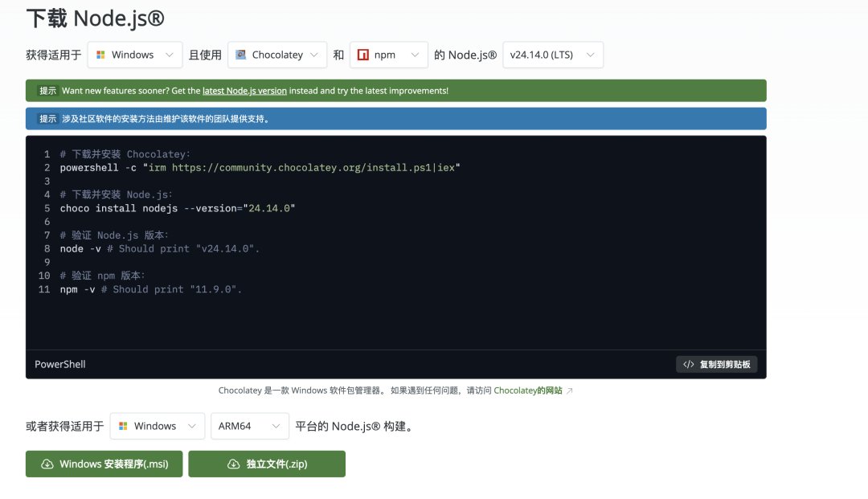This screenshot has height=499, width=868.
Task: Expand the Chocolatey installer method dropdown
Action: pyautogui.click(x=277, y=55)
